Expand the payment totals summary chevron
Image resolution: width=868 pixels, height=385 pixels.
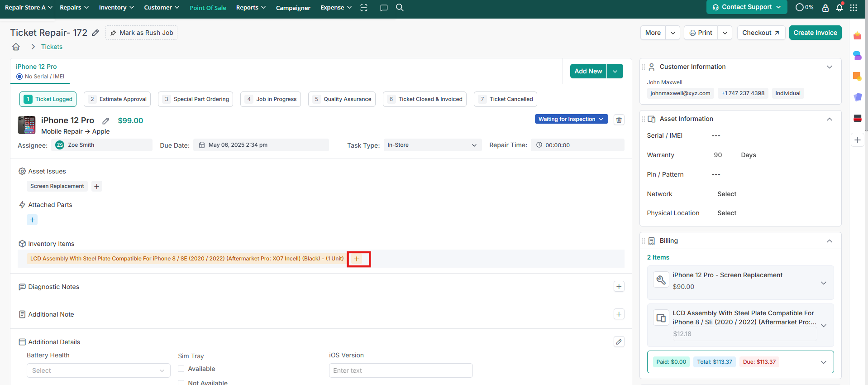click(824, 362)
